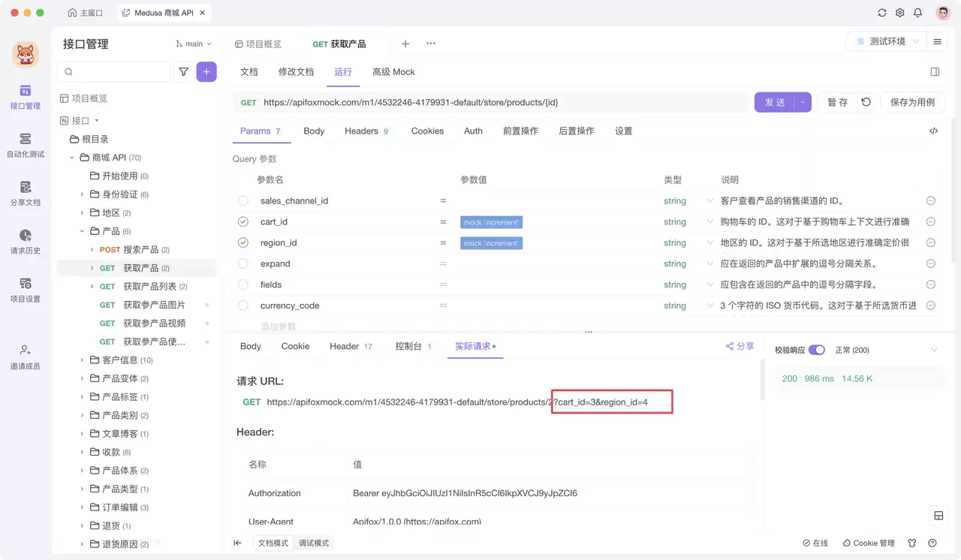Click the shirt theme icon in status bar
Viewport: 961px width, 560px height.
tap(912, 543)
